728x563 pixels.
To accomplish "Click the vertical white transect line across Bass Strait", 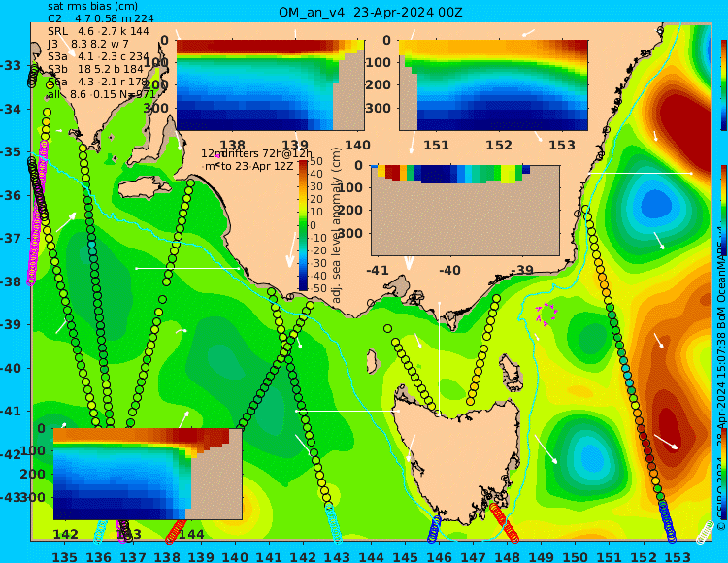I will pyautogui.click(x=439, y=358).
